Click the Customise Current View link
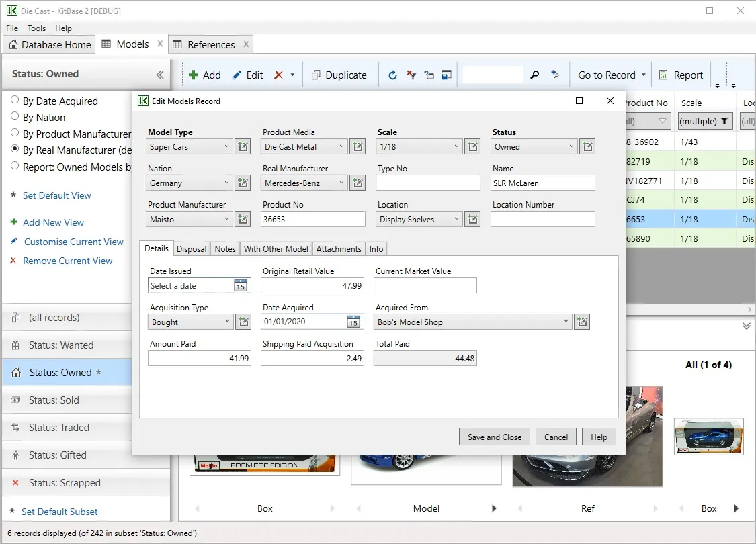 [74, 242]
